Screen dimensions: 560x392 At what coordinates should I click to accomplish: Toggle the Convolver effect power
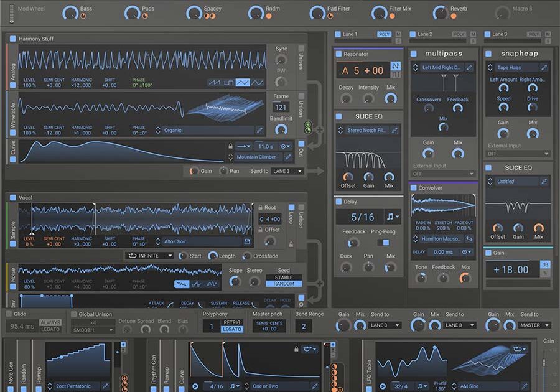(414, 188)
